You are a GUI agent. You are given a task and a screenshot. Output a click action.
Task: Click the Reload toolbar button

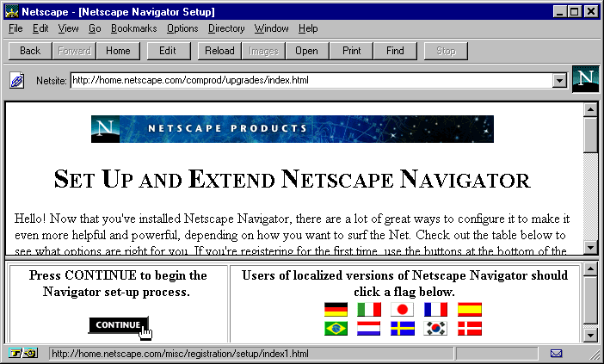(219, 51)
